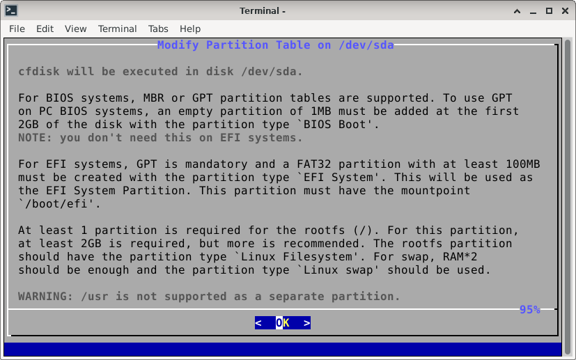
Task: Open the File menu
Action: point(17,29)
